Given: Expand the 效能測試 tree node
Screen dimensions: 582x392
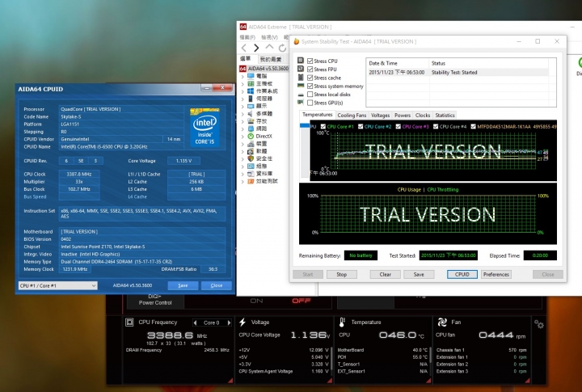Looking at the screenshot, I should coord(242,181).
